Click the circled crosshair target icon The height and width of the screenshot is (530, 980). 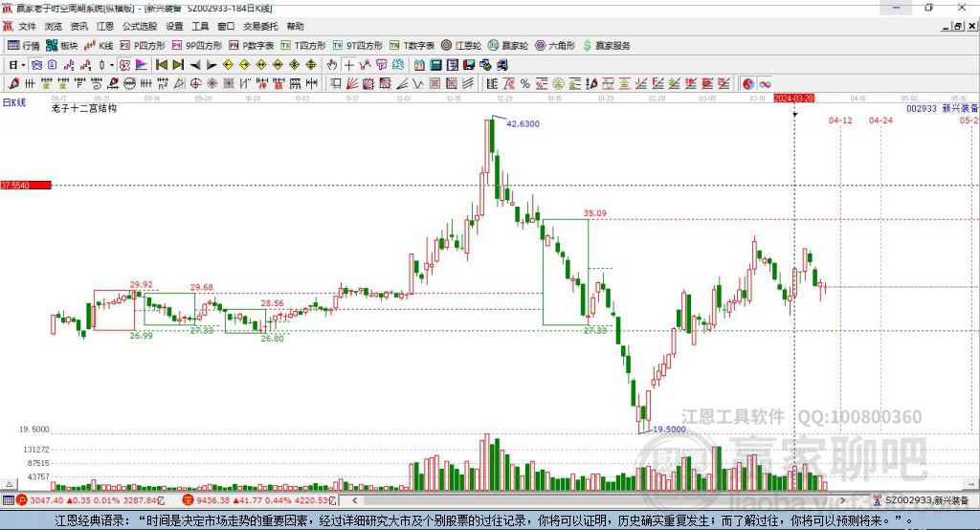(195, 83)
